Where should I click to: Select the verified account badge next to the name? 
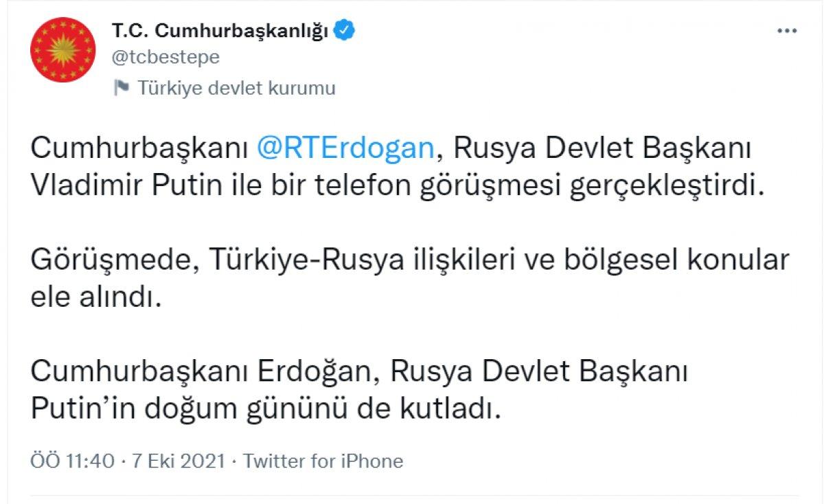(x=343, y=30)
